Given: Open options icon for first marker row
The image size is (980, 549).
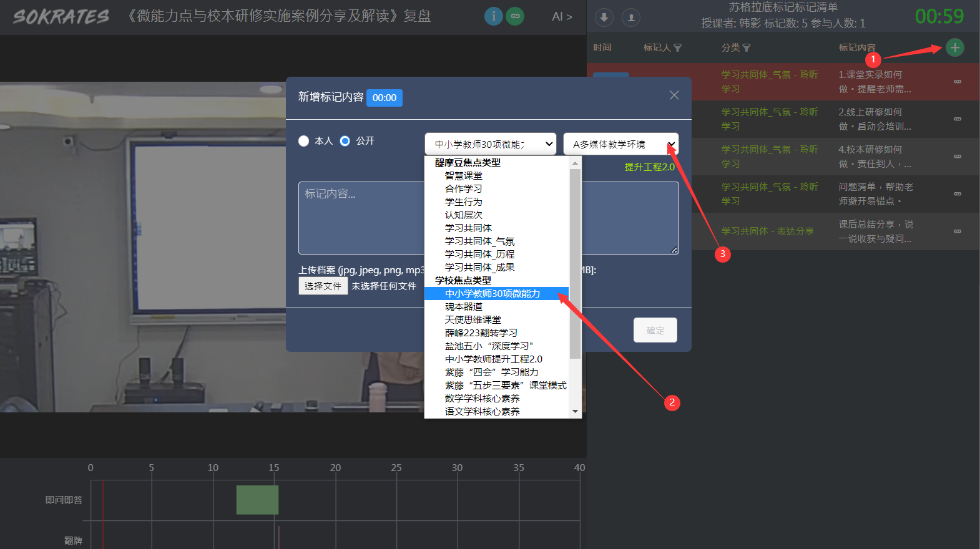Looking at the screenshot, I should click(957, 82).
